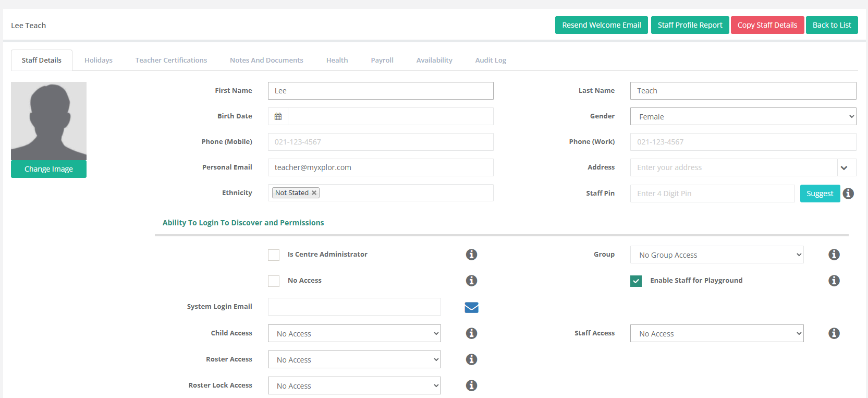Uncheck Enable Staff for Playground

[x=636, y=281]
